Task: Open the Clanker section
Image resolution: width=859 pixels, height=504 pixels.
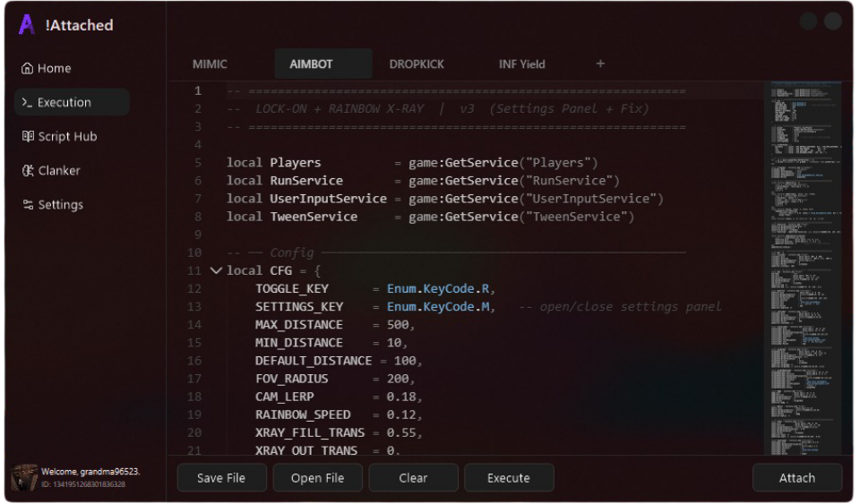Action: (51, 171)
